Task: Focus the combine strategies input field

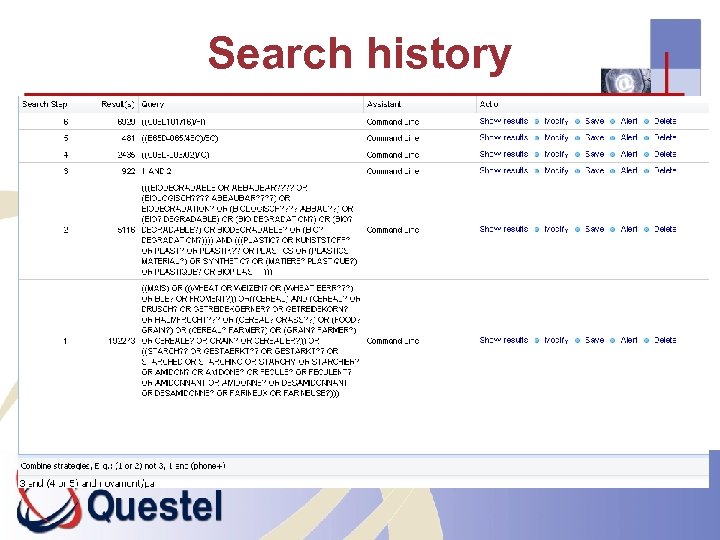Action: (363, 483)
